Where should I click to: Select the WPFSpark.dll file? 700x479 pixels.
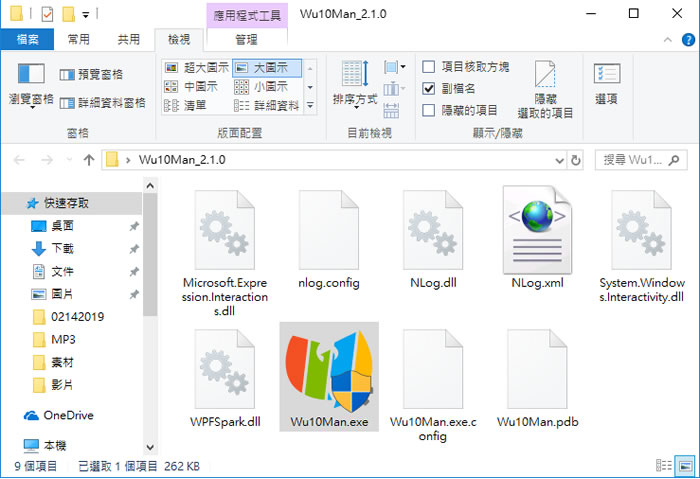click(225, 379)
